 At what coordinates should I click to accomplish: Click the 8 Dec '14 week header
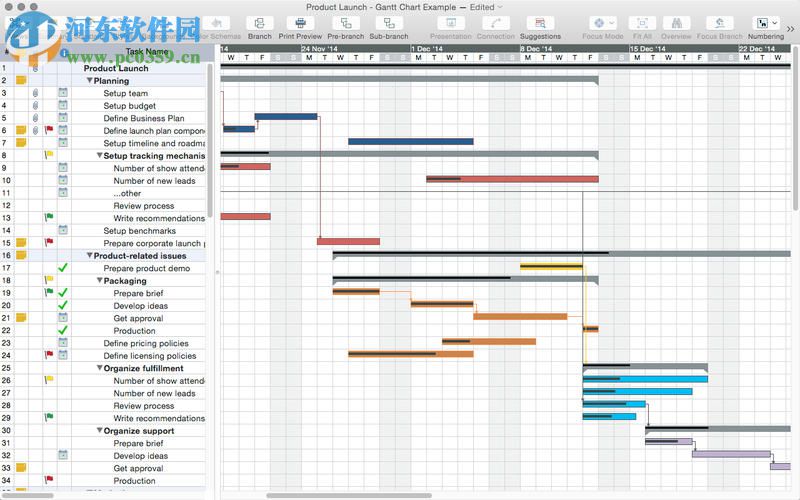574,48
